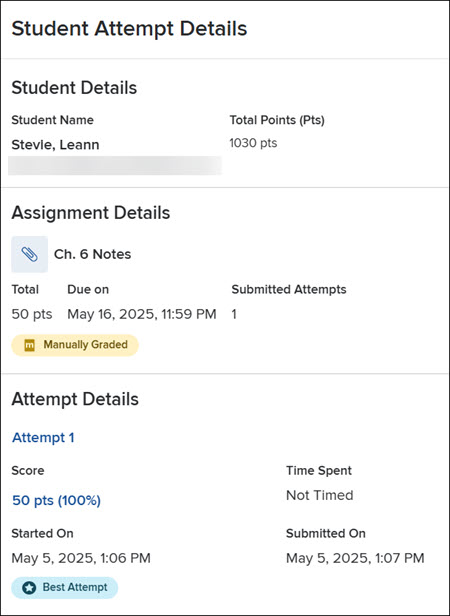Click the Started On date May 5, 1:06 PM
The width and height of the screenshot is (450, 616).
point(81,558)
